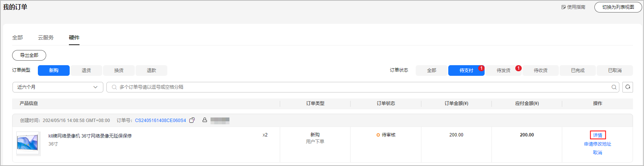Filter order status by 已完成
644x166 pixels.
coord(578,70)
